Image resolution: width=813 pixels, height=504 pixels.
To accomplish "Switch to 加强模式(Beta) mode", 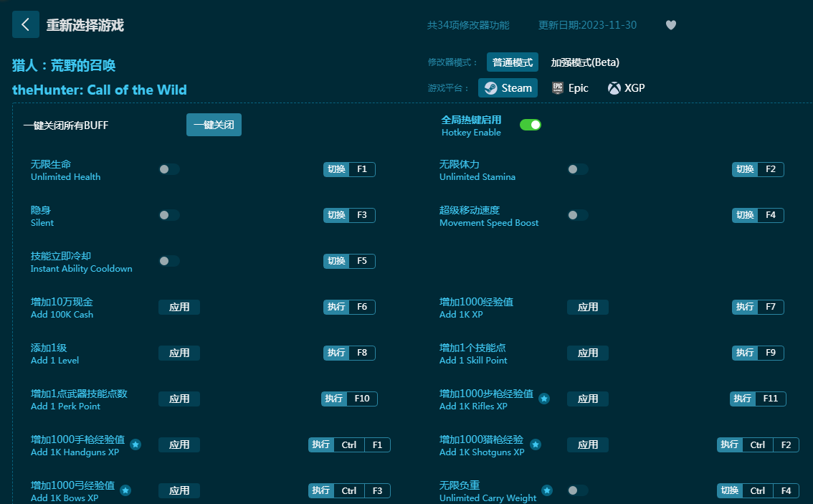I will click(x=585, y=62).
